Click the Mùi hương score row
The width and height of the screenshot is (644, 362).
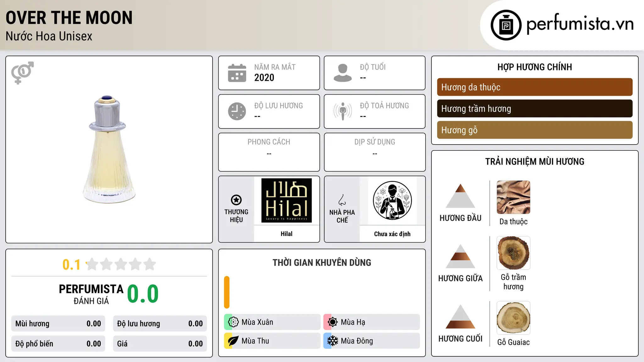coord(58,324)
